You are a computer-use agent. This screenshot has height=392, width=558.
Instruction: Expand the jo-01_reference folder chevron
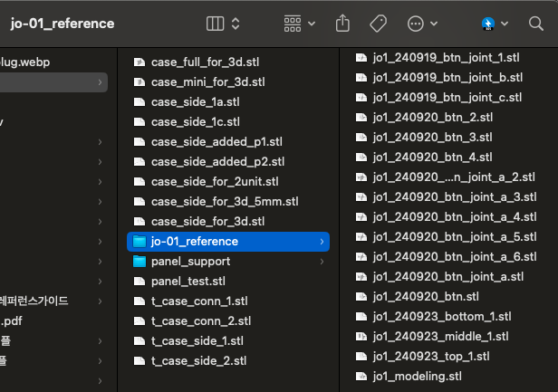[322, 242]
